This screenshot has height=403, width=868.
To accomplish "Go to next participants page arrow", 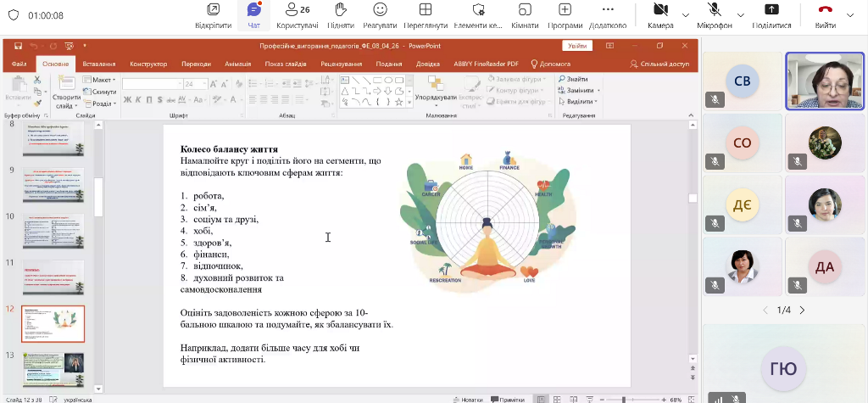I will tap(802, 310).
